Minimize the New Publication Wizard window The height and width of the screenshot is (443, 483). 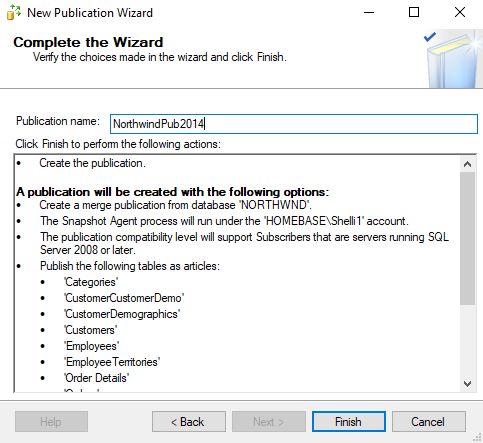click(x=369, y=13)
